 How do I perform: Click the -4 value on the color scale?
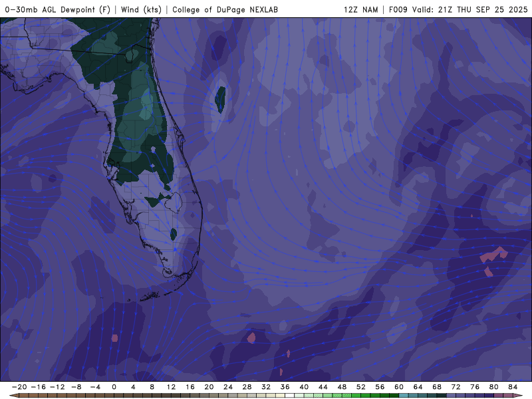click(95, 387)
